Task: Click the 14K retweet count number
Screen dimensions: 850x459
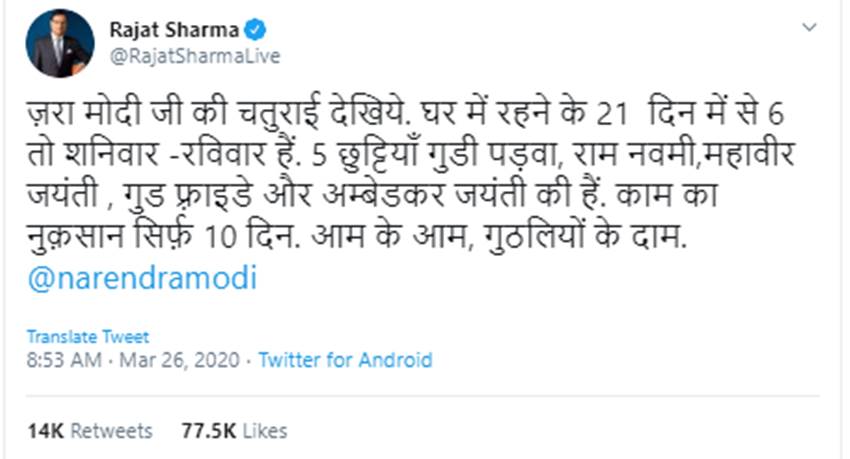Action: 46,431
